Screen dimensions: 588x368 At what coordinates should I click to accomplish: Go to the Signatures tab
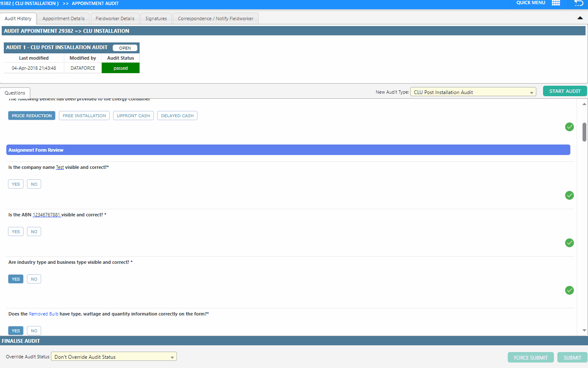156,18
